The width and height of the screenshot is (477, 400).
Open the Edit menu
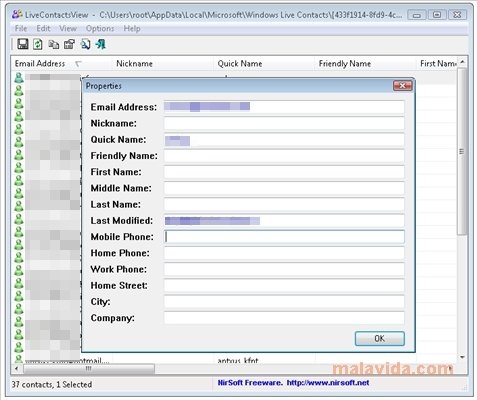click(x=43, y=29)
